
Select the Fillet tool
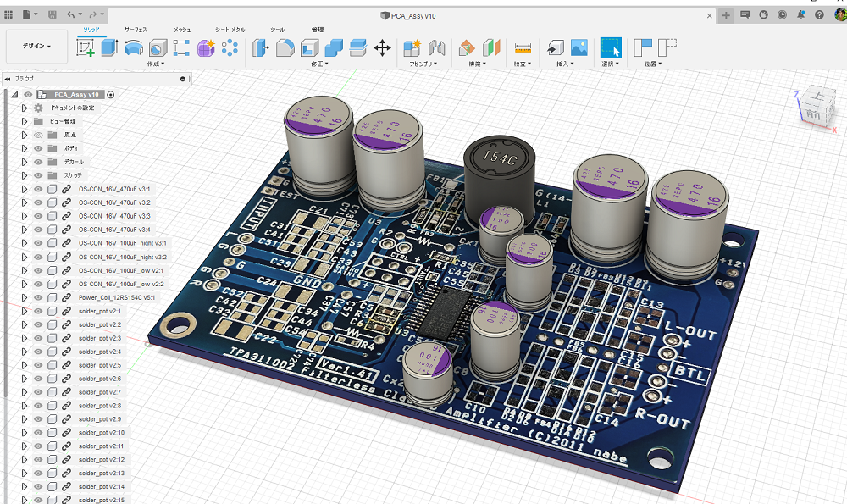click(285, 48)
